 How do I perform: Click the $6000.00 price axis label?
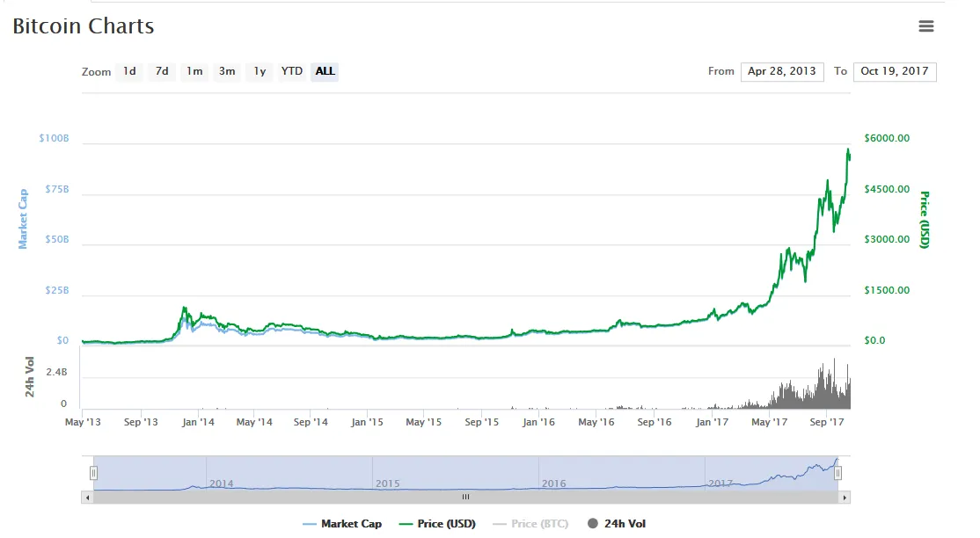[886, 138]
